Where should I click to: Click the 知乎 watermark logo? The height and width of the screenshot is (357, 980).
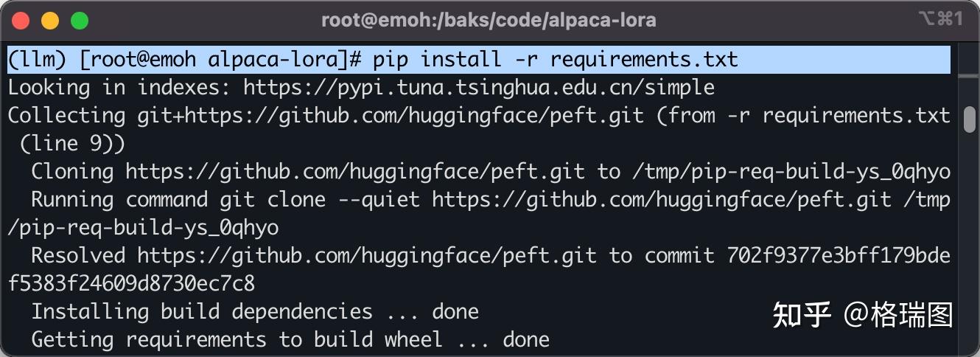[802, 315]
